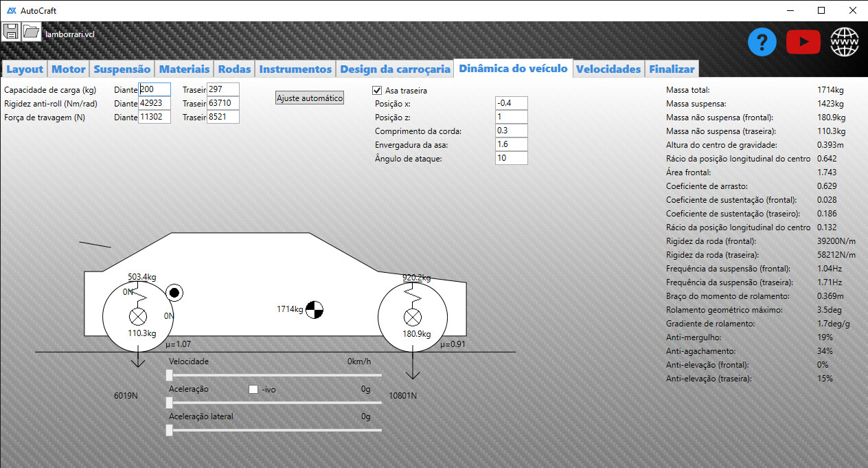Click the Velocidade slider handle
Screen dimensions: 868x468
pos(170,375)
